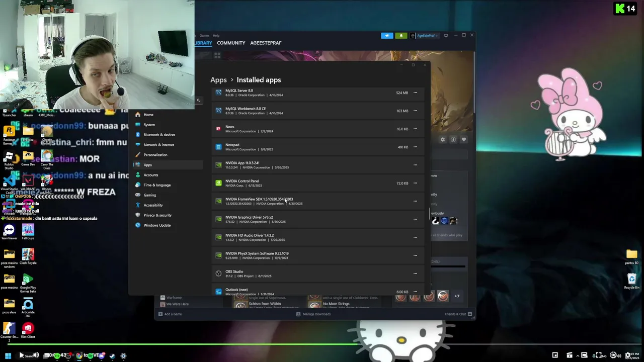The image size is (644, 362).
Task: Open Articulate 360 desktop shortcut
Action: [28, 308]
